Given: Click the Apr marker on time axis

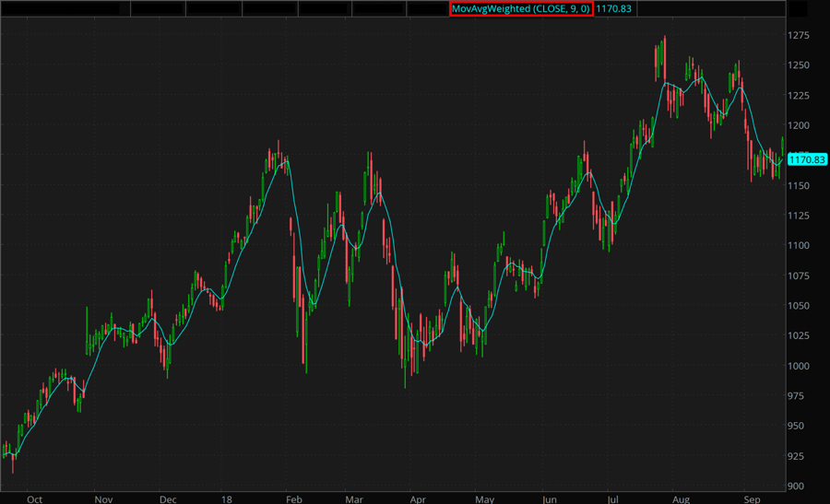Looking at the screenshot, I should (x=414, y=498).
